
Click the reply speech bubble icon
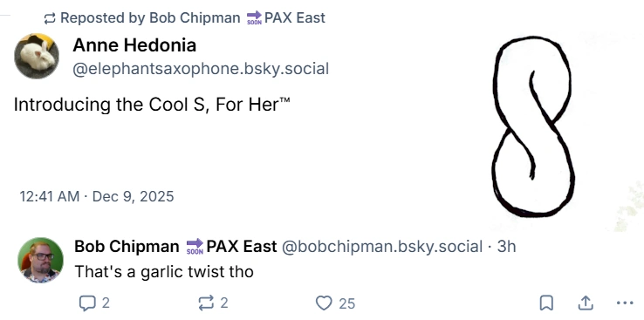click(87, 303)
